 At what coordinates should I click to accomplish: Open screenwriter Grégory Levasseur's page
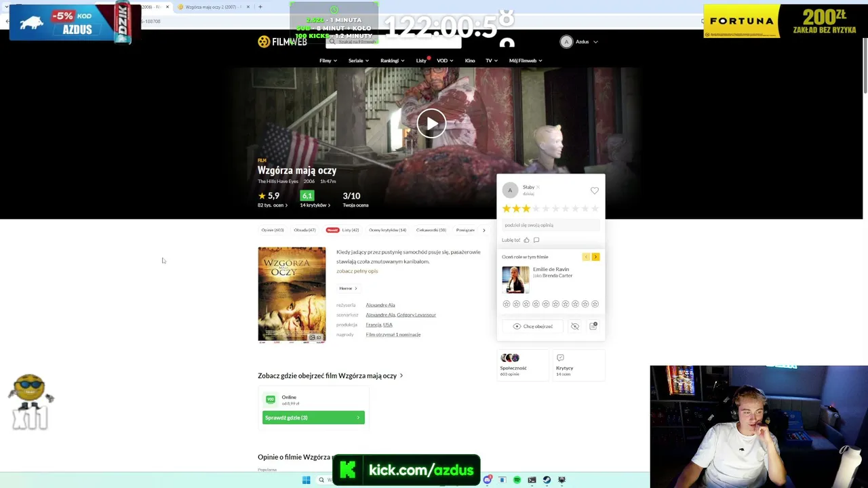[416, 315]
